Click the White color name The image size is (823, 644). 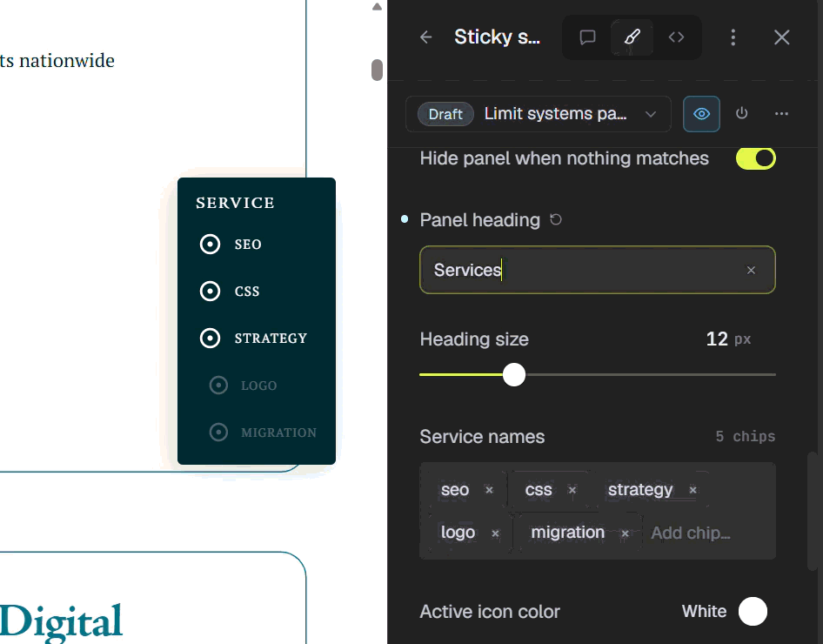pos(704,612)
